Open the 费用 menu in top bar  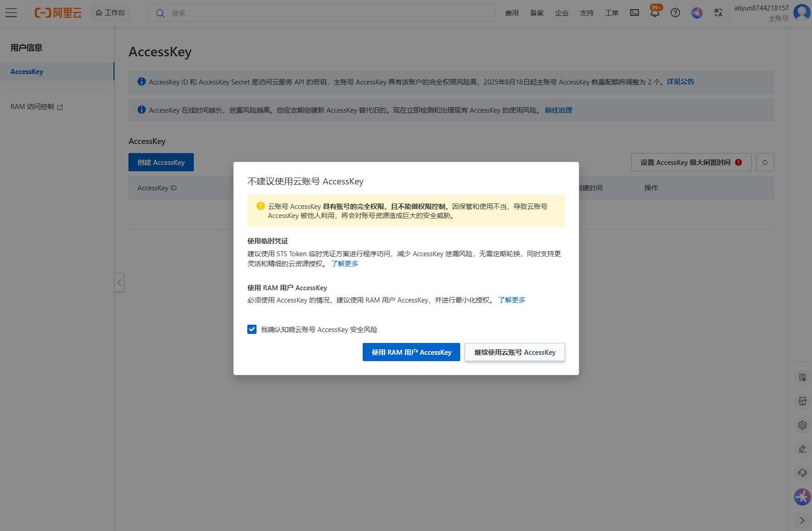point(512,13)
